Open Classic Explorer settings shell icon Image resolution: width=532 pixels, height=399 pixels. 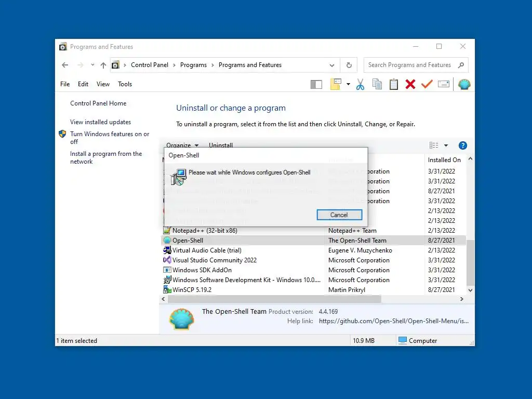pyautogui.click(x=464, y=84)
